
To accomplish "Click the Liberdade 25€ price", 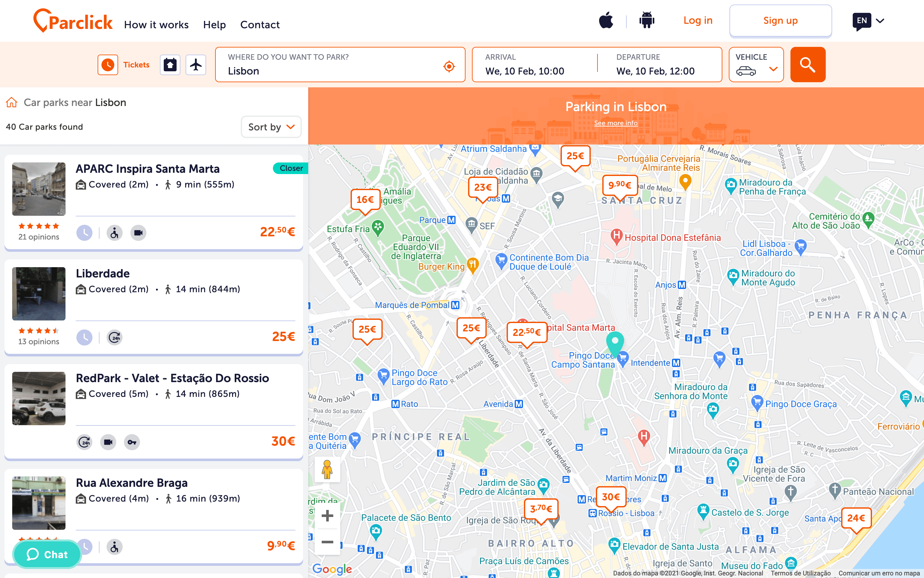I will click(283, 337).
